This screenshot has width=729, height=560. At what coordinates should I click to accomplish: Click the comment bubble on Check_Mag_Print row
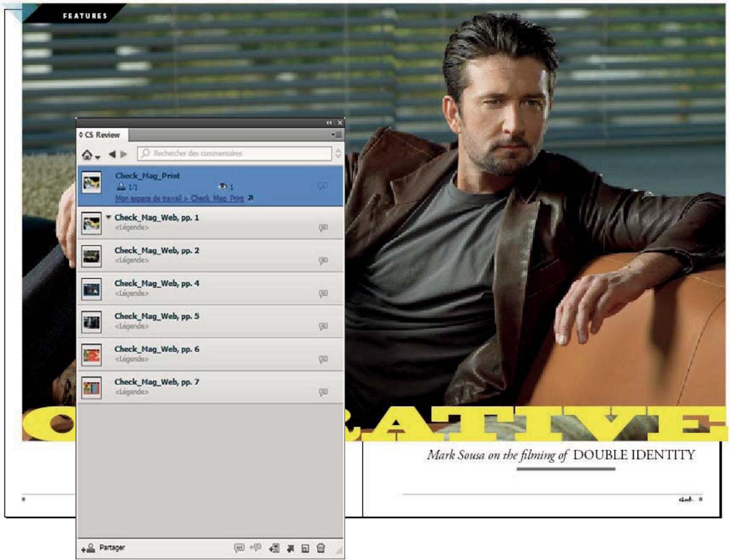pyautogui.click(x=322, y=186)
